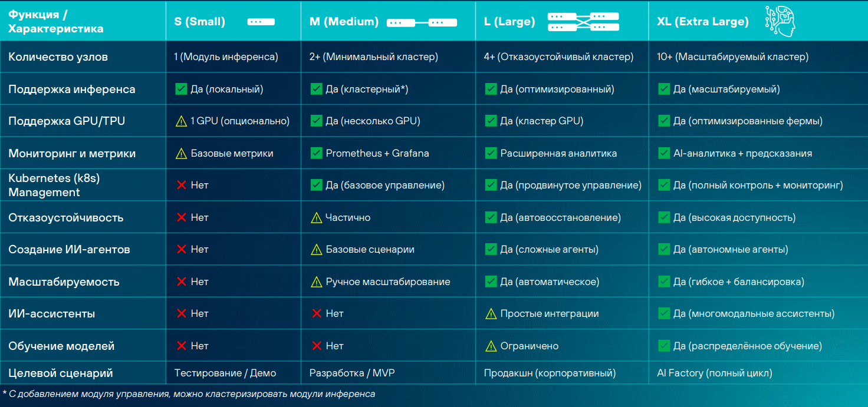Click the AI head icon beside XL (Extra Large)
868x407 pixels.
(x=781, y=21)
